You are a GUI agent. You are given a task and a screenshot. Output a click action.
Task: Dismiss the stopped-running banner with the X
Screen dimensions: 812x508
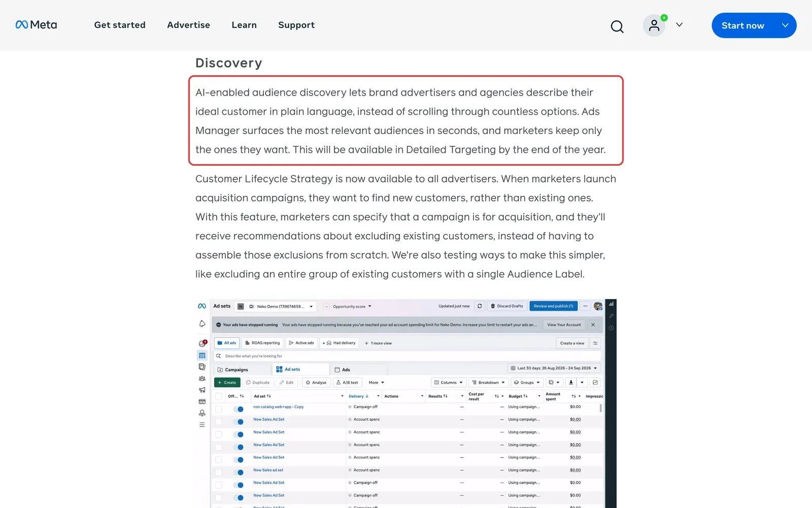tap(593, 325)
